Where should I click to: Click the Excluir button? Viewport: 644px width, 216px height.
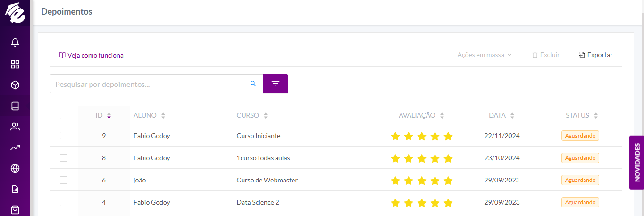pos(546,55)
